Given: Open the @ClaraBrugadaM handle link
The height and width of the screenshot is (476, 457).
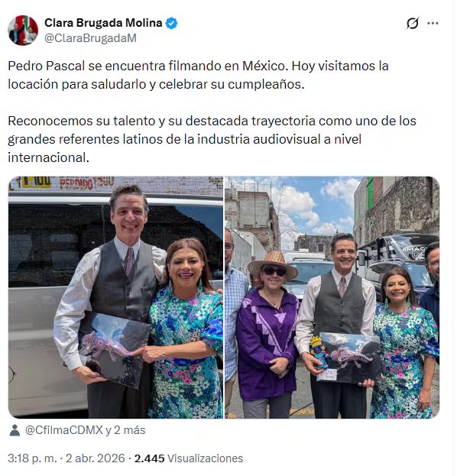Looking at the screenshot, I should 90,38.
